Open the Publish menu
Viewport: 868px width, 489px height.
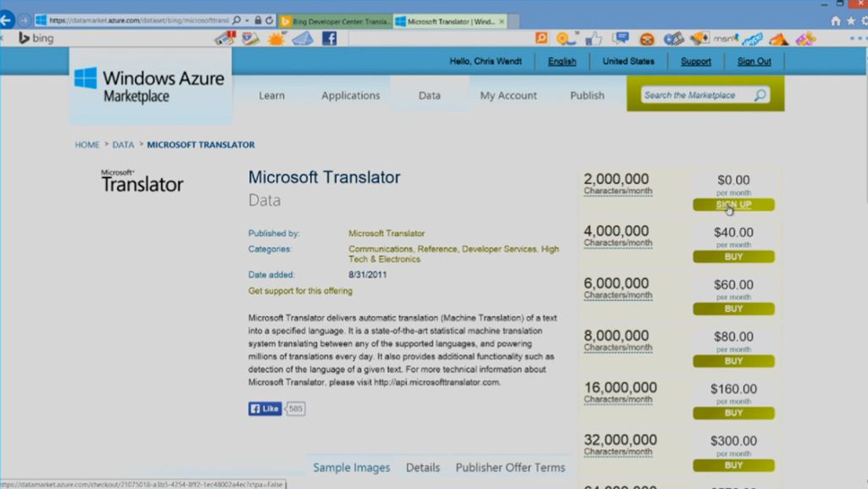tap(587, 95)
